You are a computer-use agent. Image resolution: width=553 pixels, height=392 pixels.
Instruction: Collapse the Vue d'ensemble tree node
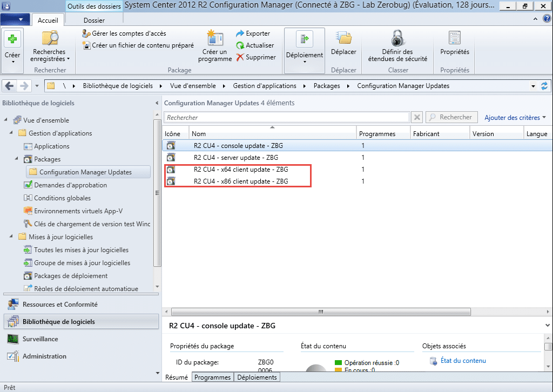tap(6, 120)
